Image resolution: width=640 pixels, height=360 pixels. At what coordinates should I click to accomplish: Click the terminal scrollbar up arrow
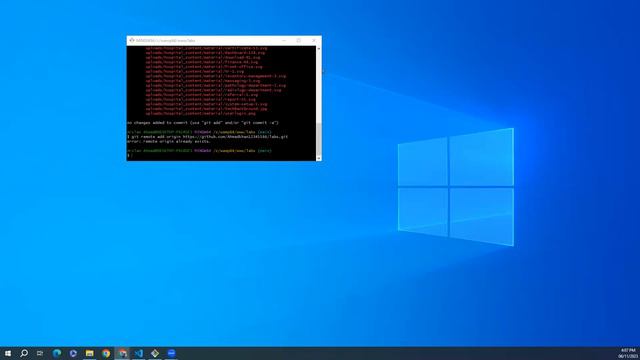(319, 49)
